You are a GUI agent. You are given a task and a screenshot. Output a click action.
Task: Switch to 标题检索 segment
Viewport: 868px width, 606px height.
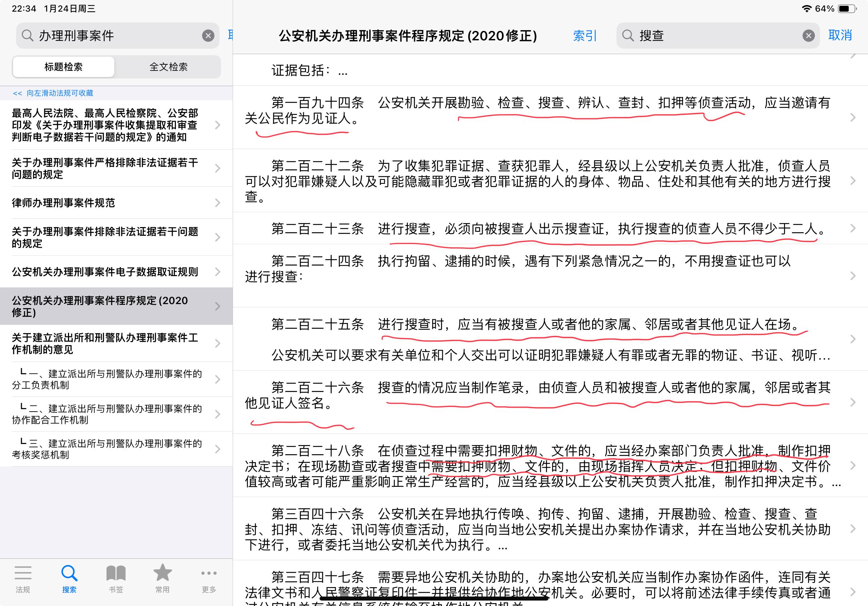pos(64,67)
